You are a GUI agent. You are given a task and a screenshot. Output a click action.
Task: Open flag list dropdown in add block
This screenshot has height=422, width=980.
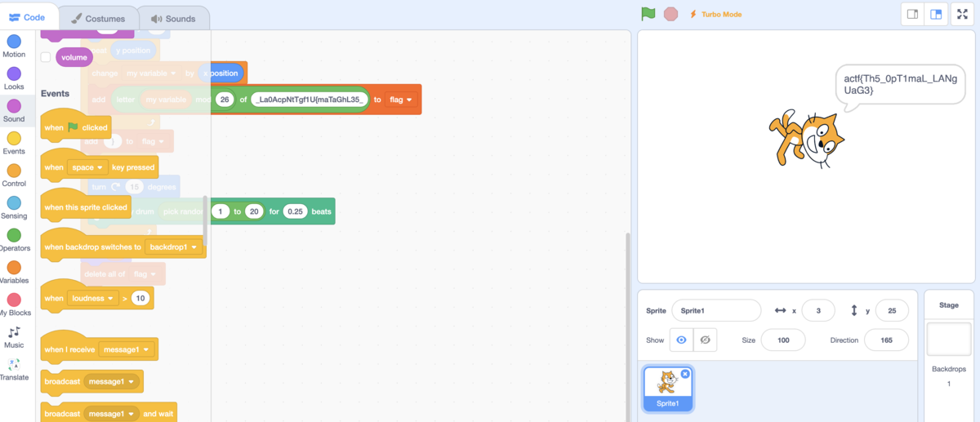coord(401,100)
